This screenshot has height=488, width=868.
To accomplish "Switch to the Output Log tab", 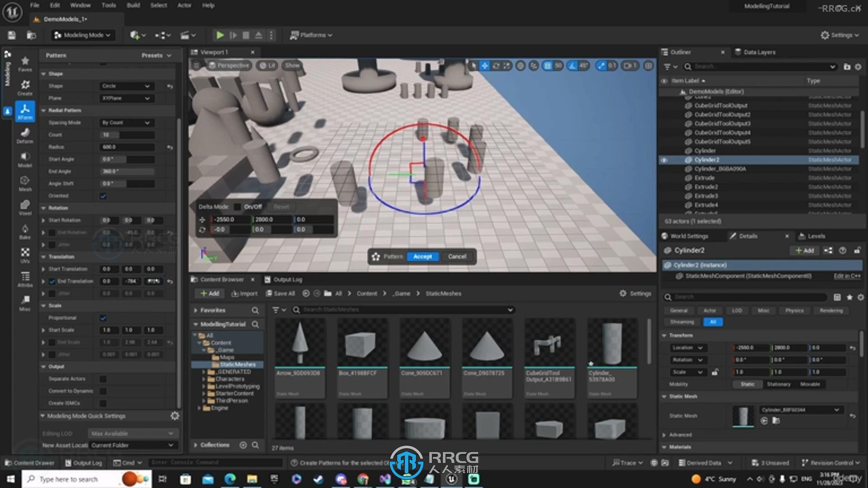I will click(x=283, y=280).
